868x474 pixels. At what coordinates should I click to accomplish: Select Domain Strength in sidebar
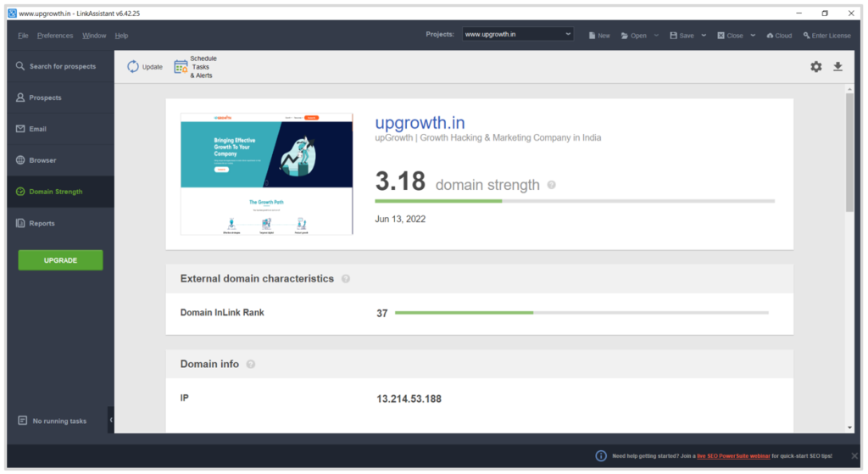[60, 192]
